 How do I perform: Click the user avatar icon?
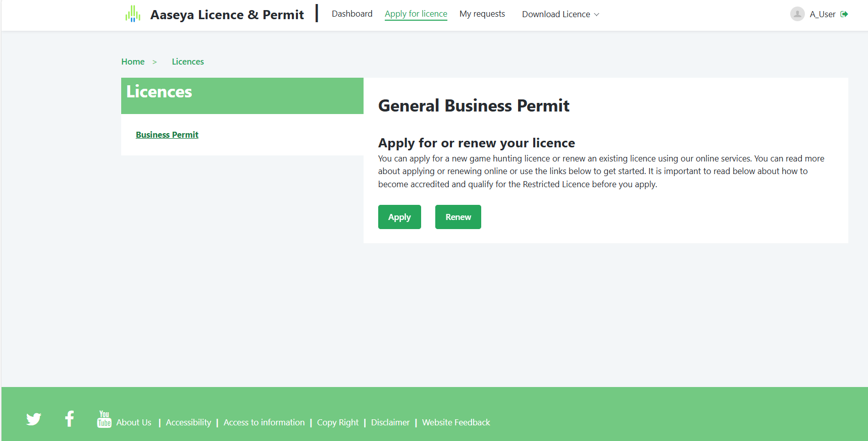797,14
